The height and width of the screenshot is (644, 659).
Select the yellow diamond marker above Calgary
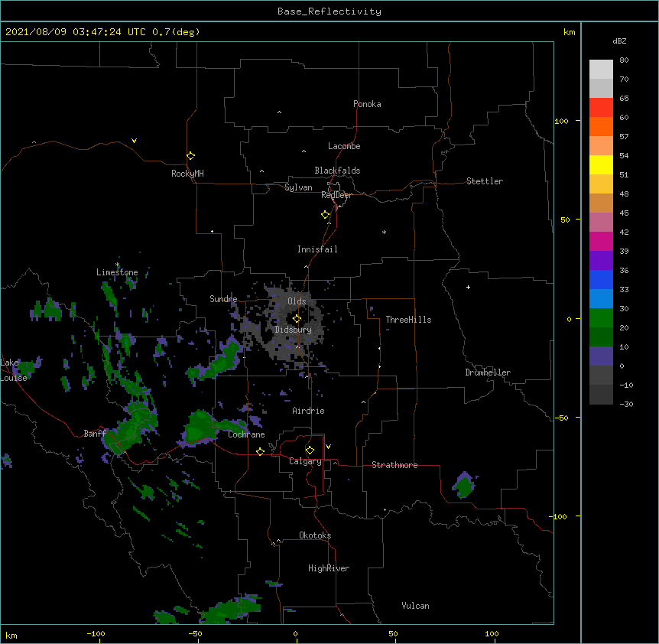(x=310, y=450)
